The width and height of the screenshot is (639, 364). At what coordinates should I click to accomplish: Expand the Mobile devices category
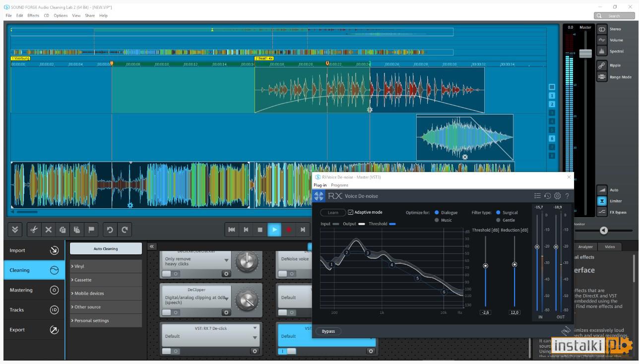point(106,294)
